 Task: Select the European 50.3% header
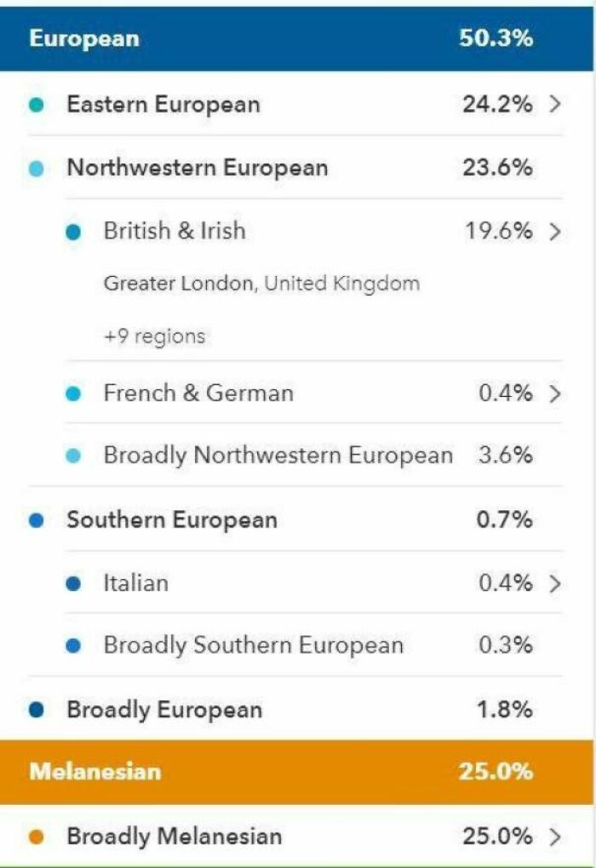tap(298, 38)
